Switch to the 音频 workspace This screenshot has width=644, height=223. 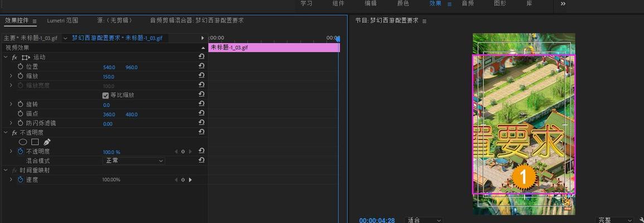point(468,3)
